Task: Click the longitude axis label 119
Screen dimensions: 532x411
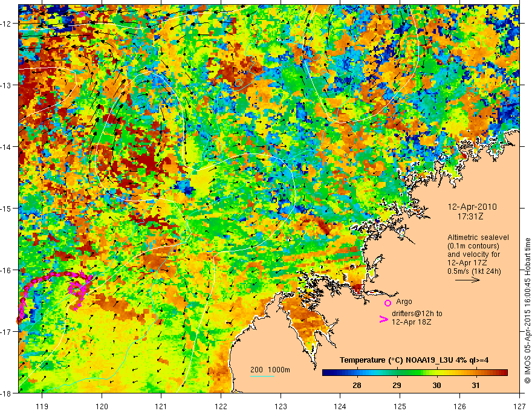Action: pyautogui.click(x=42, y=406)
